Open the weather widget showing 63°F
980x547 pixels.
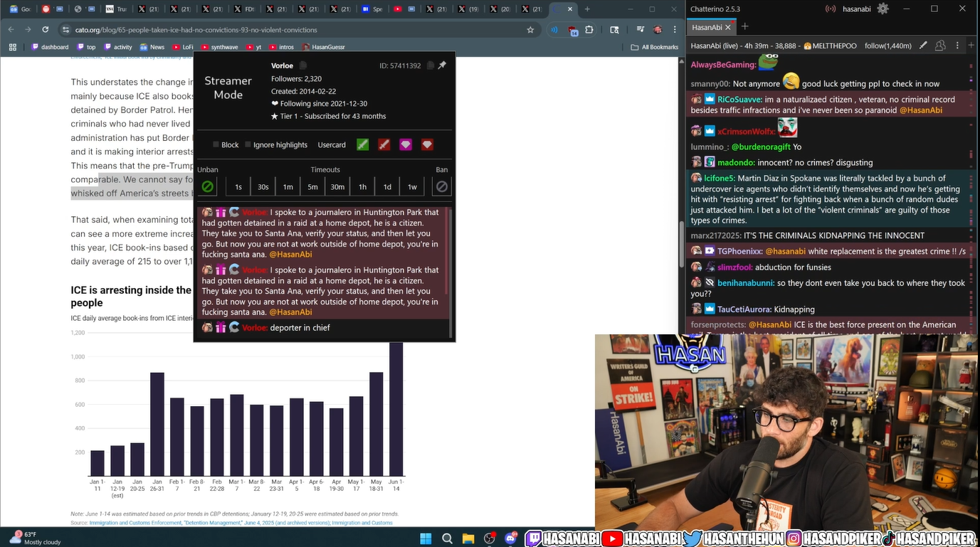[x=33, y=538]
